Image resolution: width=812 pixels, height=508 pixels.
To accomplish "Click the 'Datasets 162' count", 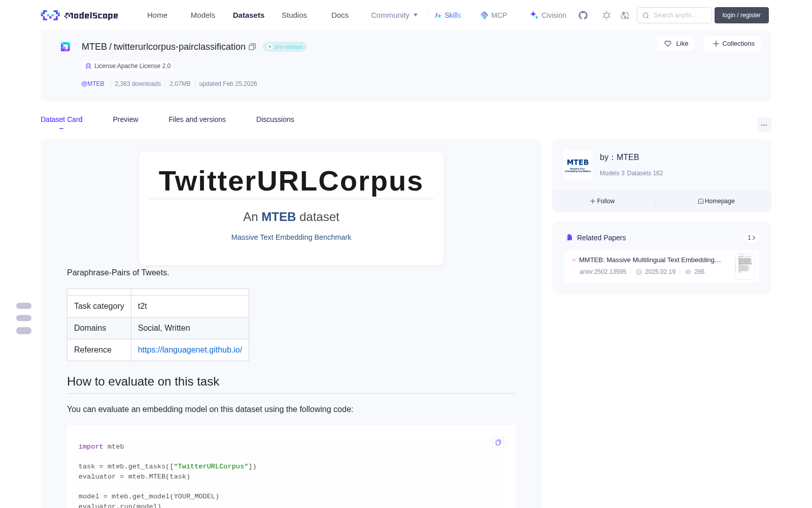I will [645, 173].
